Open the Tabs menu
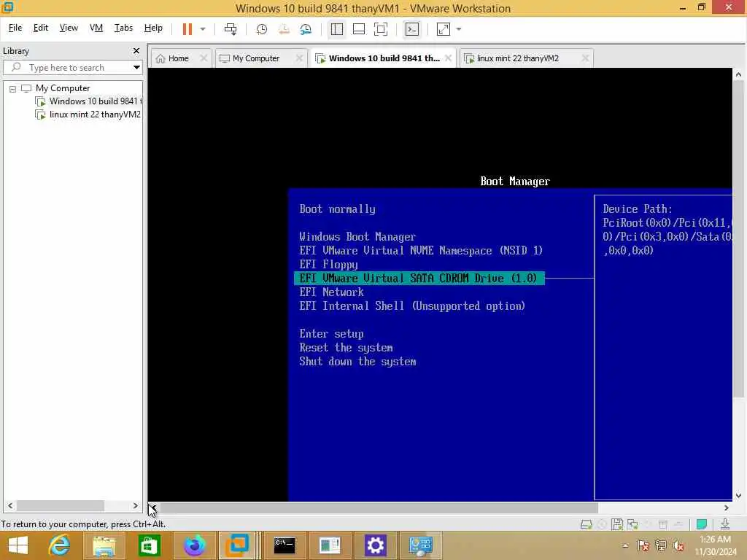The width and height of the screenshot is (747, 560). 123,28
